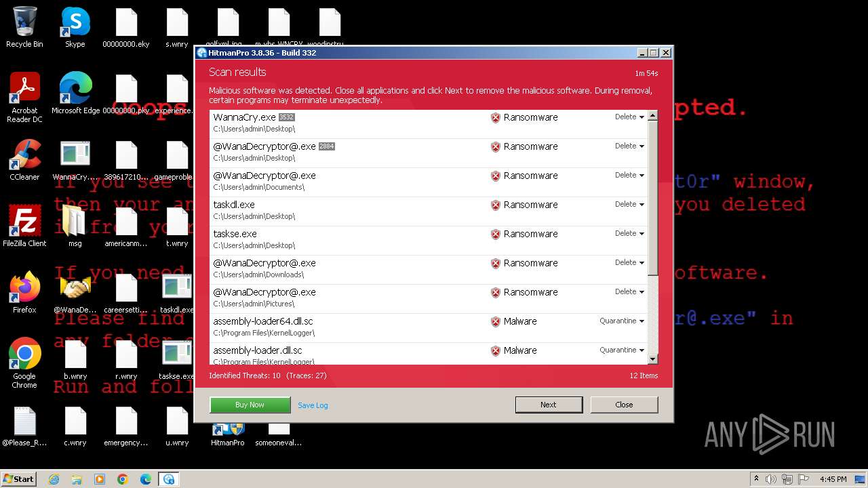
Task: Click Next to remove malware
Action: (x=549, y=405)
